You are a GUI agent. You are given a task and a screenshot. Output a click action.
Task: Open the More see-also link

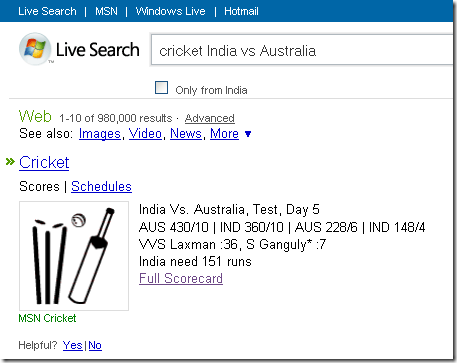pos(224,134)
